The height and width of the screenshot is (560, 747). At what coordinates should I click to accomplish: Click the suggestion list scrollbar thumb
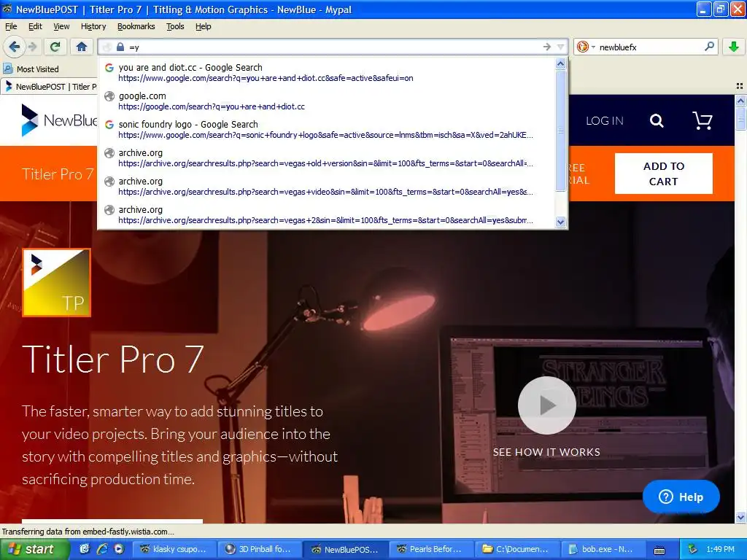click(x=561, y=131)
